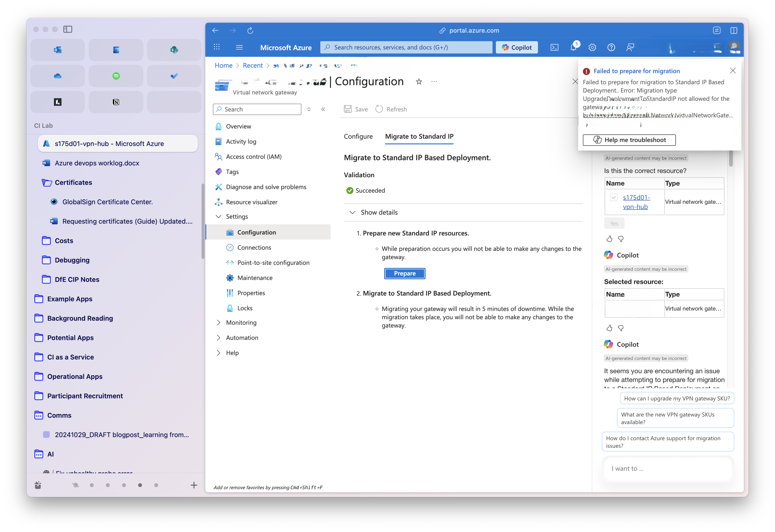Switch to the Configure tab

point(358,136)
